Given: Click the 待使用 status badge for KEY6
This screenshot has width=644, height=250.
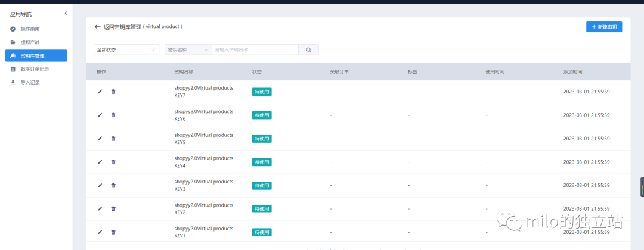Looking at the screenshot, I should pos(262,115).
